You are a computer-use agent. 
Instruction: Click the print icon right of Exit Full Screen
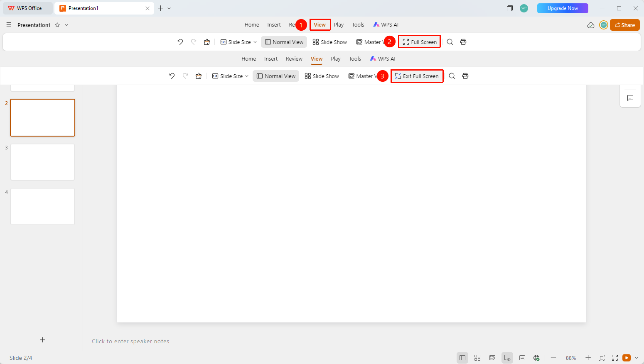[x=465, y=76]
